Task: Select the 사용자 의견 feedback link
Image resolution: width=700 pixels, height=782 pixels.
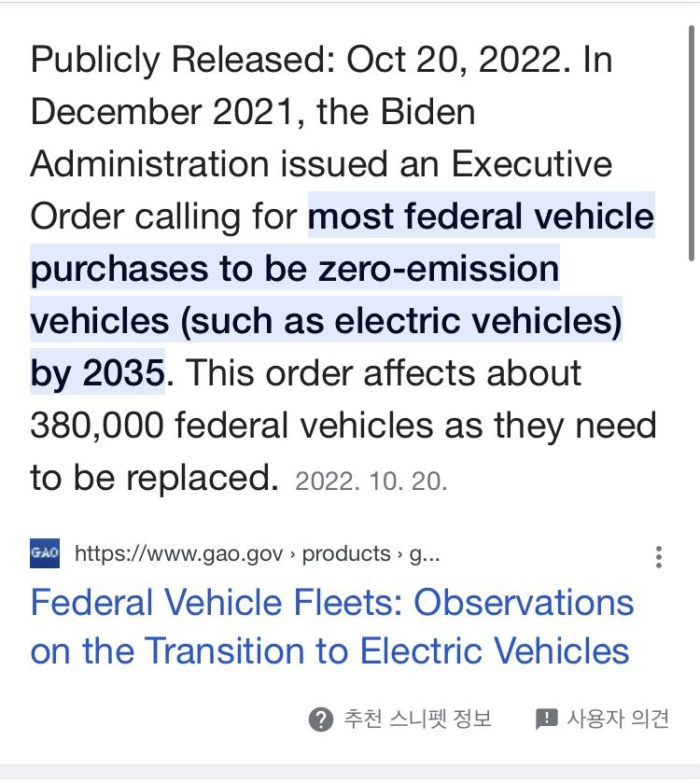Action: coord(618,719)
